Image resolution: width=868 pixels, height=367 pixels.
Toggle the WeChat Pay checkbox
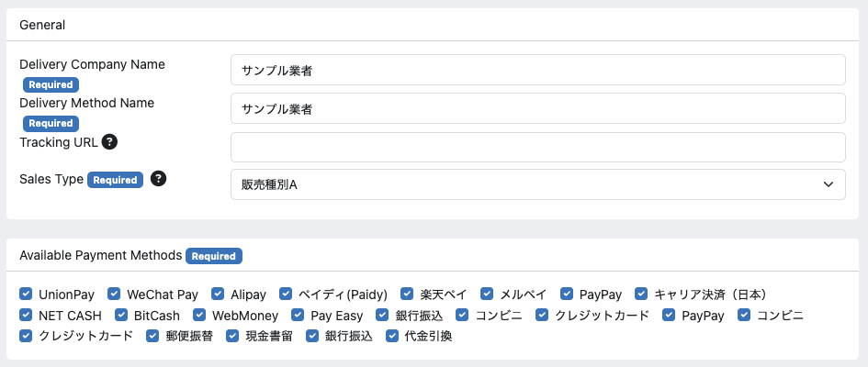click(114, 294)
